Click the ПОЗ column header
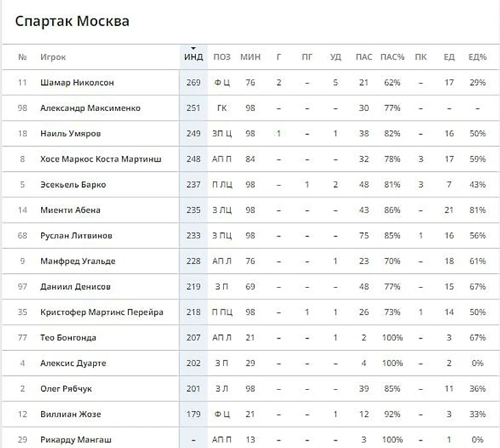 coord(222,57)
